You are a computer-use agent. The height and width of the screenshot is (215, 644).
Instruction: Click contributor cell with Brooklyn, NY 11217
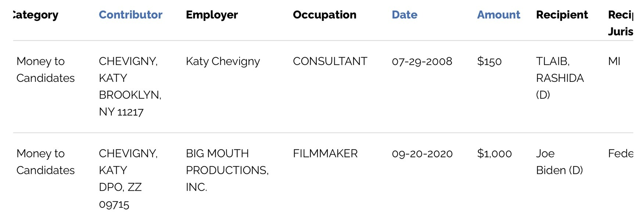click(x=130, y=86)
